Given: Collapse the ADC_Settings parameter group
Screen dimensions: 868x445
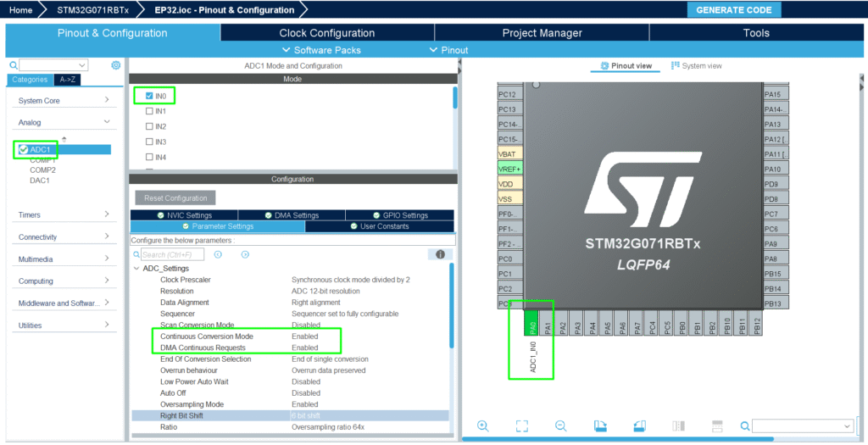Looking at the screenshot, I should pos(136,269).
